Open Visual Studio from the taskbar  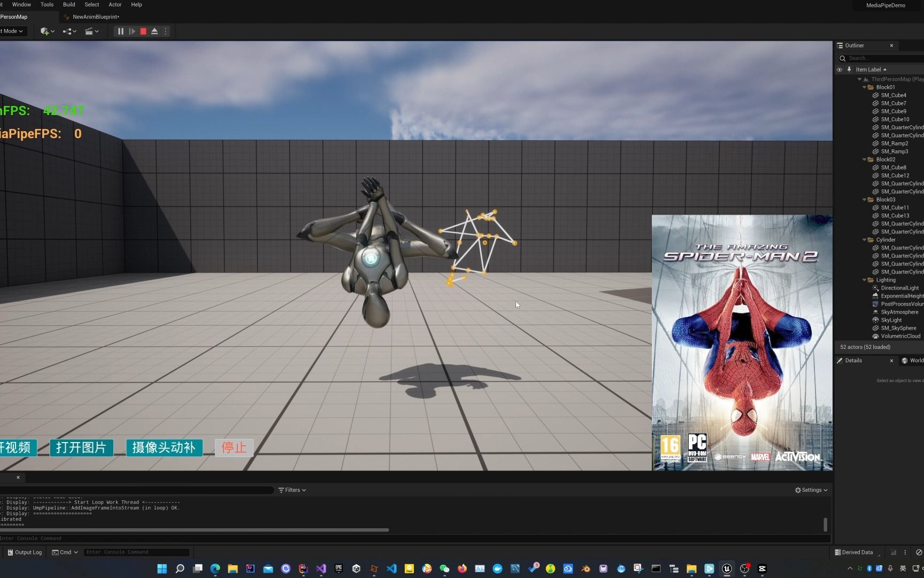(x=321, y=568)
